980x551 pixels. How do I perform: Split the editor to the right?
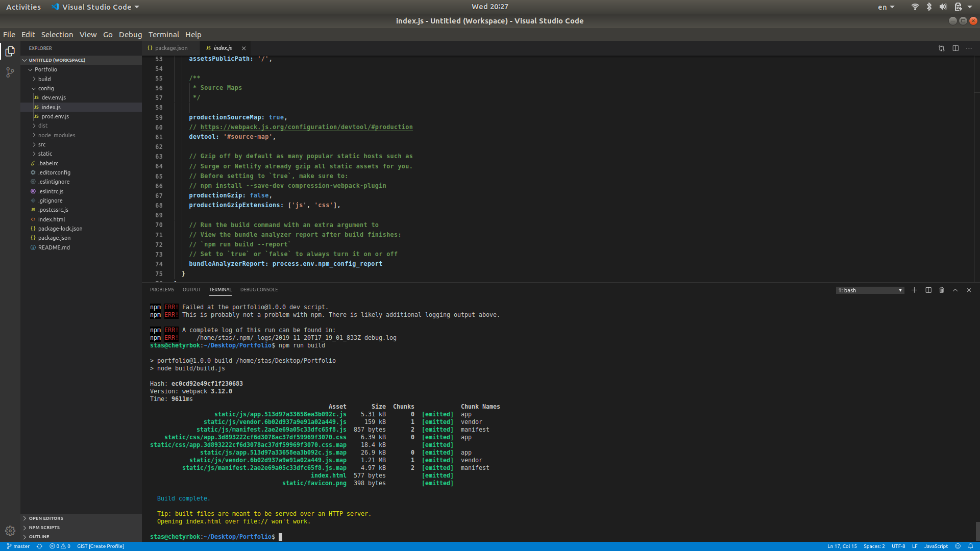pos(955,48)
